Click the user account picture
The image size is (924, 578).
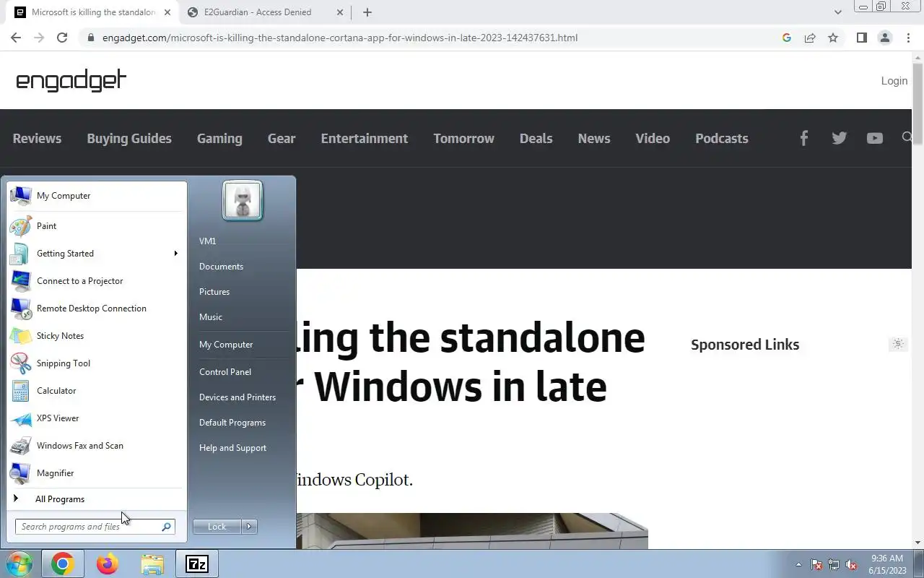click(x=243, y=200)
